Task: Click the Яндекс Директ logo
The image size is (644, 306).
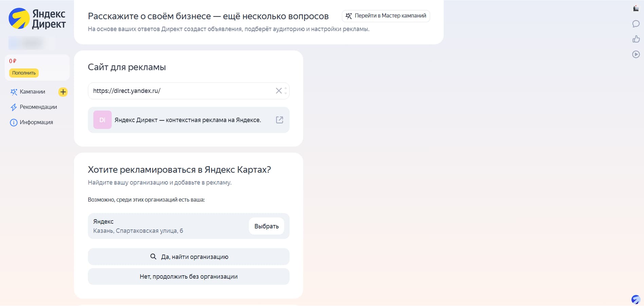Action: 37,19
